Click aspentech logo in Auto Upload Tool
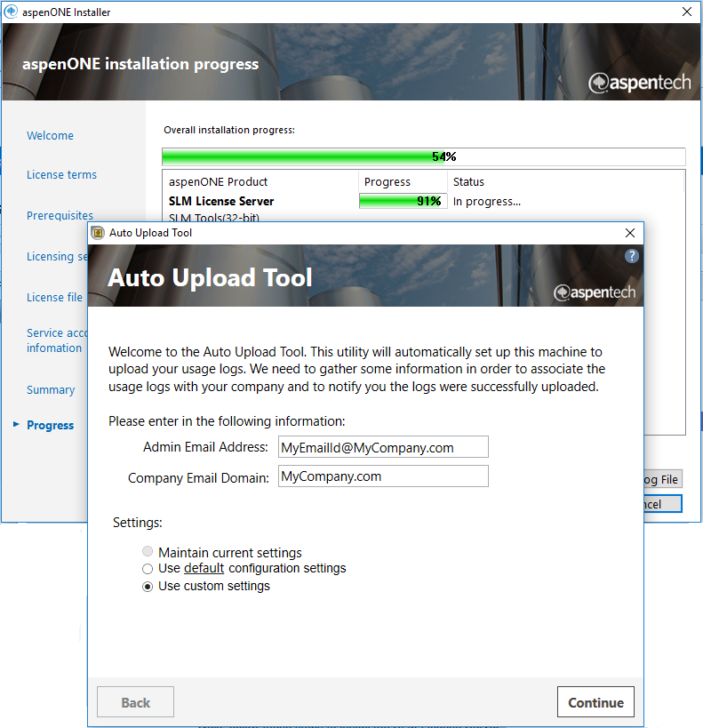Screen dimensions: 703x728 tap(595, 292)
